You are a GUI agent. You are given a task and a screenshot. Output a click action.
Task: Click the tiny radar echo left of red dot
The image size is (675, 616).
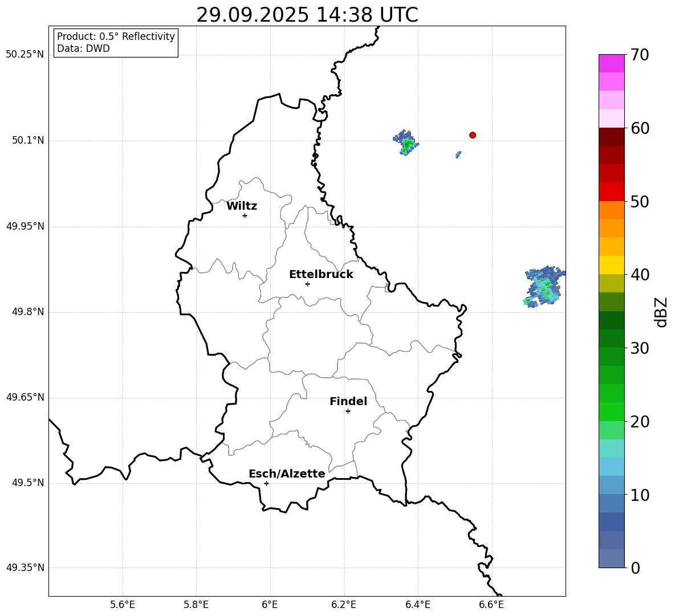pyautogui.click(x=458, y=154)
